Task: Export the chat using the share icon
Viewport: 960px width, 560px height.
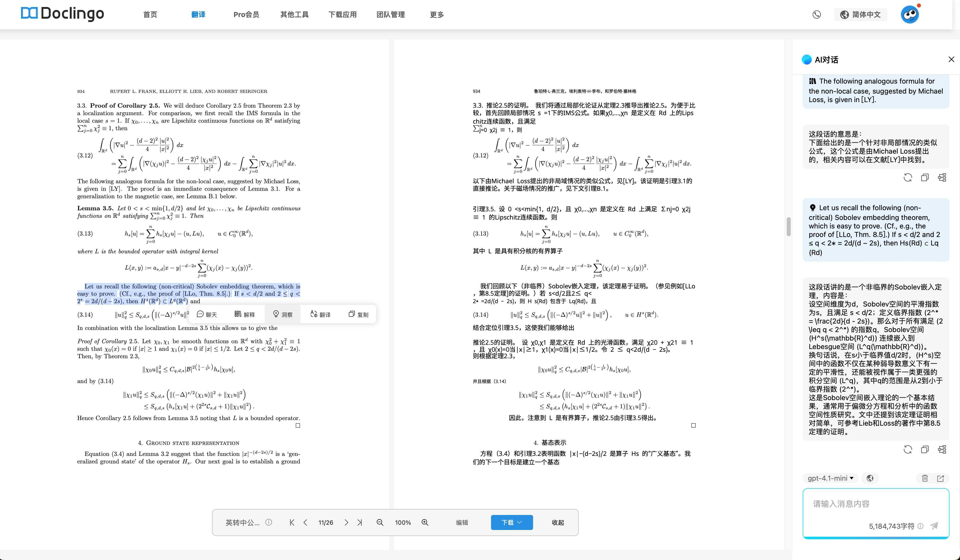Action: tap(940, 478)
